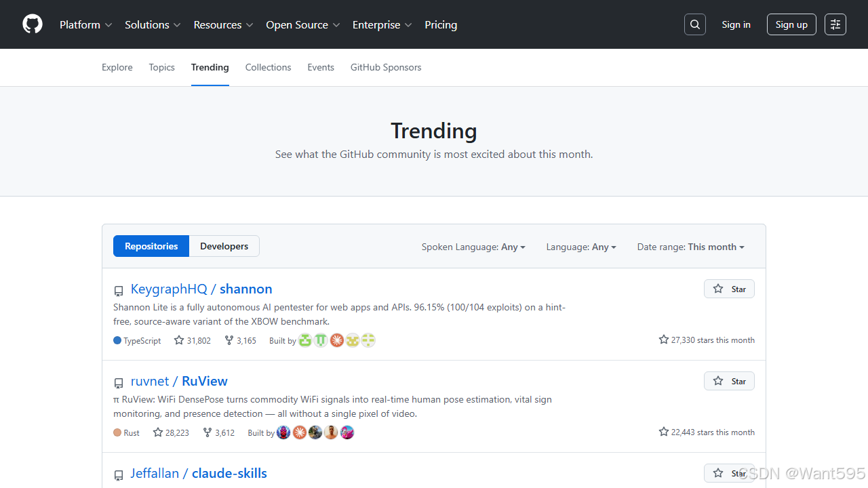Viewport: 868px width, 488px height.
Task: Click the repo icon beside ruvnet / RuView
Action: 119,383
